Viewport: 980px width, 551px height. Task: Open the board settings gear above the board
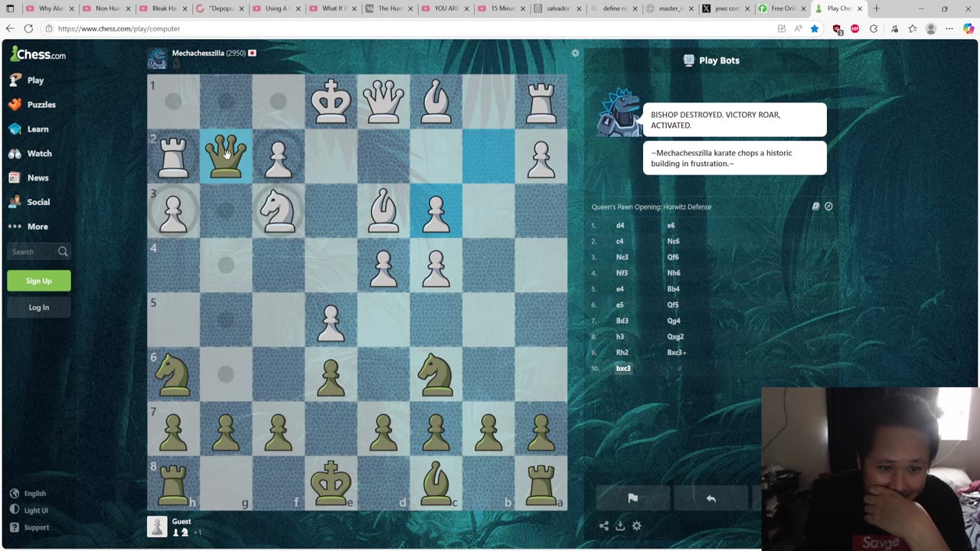click(576, 54)
